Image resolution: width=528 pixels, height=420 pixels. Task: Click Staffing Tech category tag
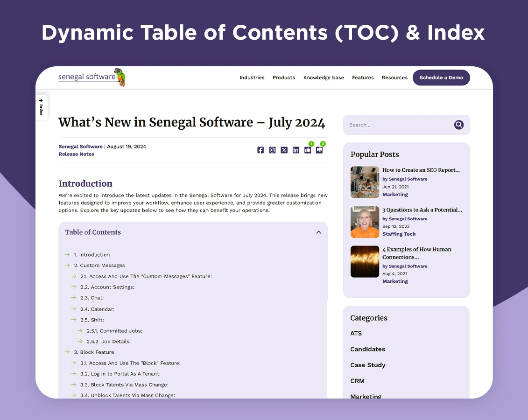(x=399, y=234)
